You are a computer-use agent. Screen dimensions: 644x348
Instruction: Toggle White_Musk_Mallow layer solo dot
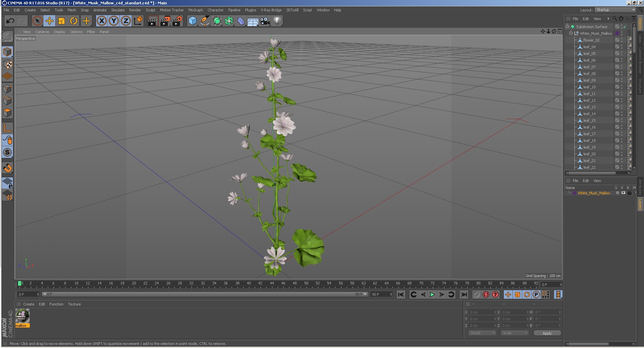[x=617, y=193]
